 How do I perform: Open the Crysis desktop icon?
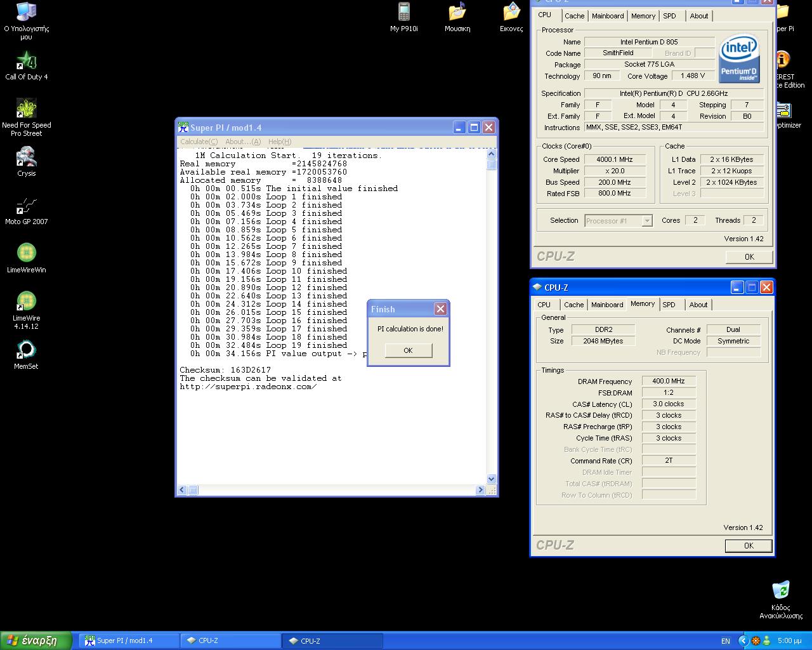pyautogui.click(x=26, y=162)
